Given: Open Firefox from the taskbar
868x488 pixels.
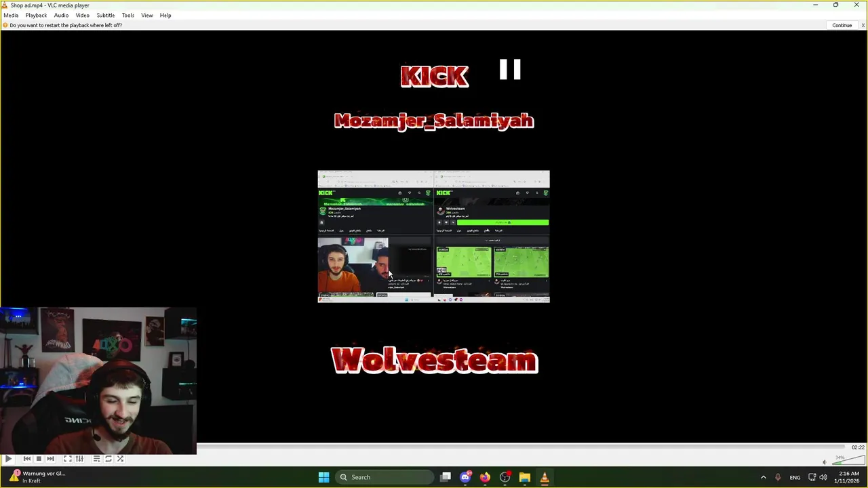Looking at the screenshot, I should pyautogui.click(x=485, y=477).
